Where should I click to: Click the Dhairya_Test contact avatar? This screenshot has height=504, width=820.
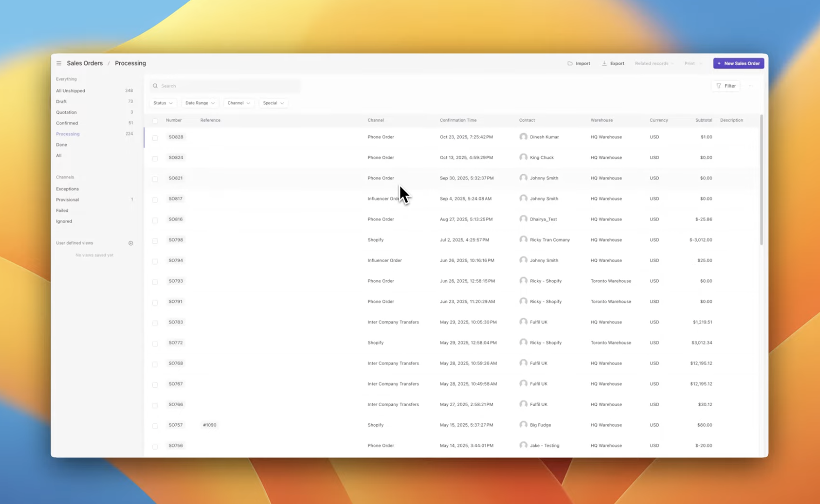(x=523, y=219)
